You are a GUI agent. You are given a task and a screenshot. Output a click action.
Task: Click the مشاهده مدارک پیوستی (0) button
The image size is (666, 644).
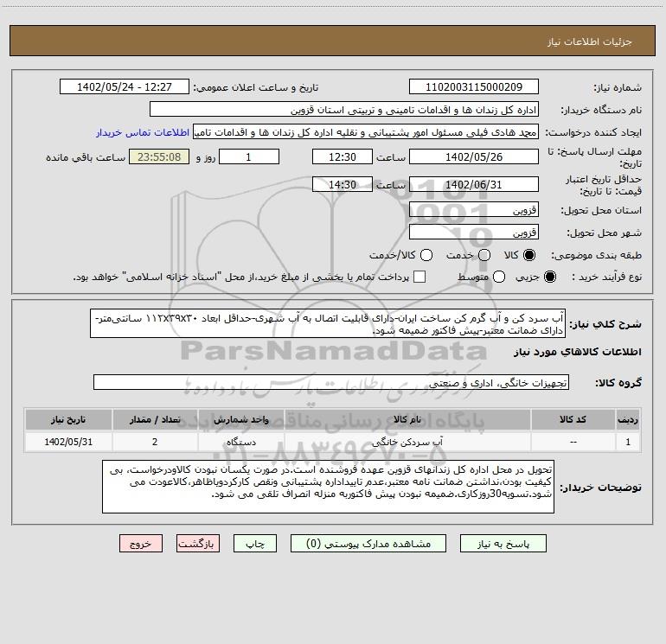[x=368, y=544]
